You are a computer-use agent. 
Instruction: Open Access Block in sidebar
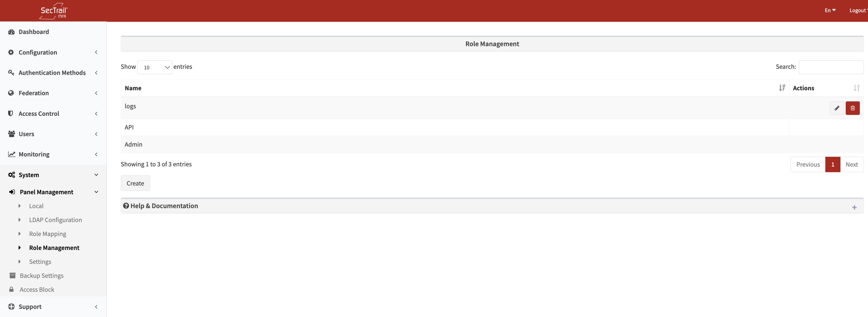37,290
